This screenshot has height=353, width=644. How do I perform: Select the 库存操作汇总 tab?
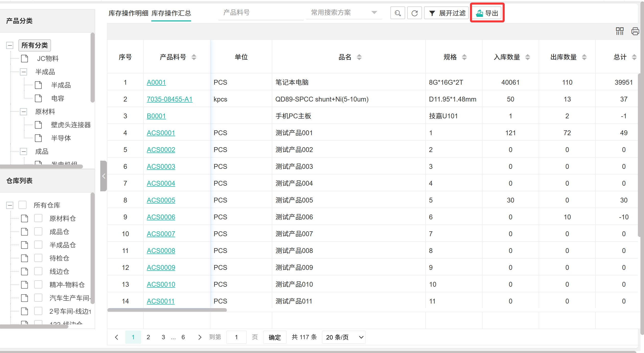(171, 13)
